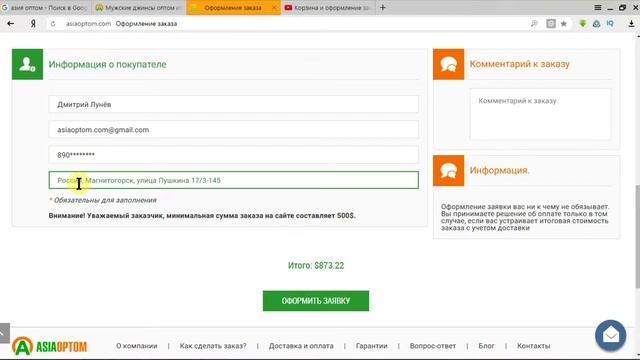
Task: Click the name field Дмитрий Лунёв
Action: click(x=233, y=104)
